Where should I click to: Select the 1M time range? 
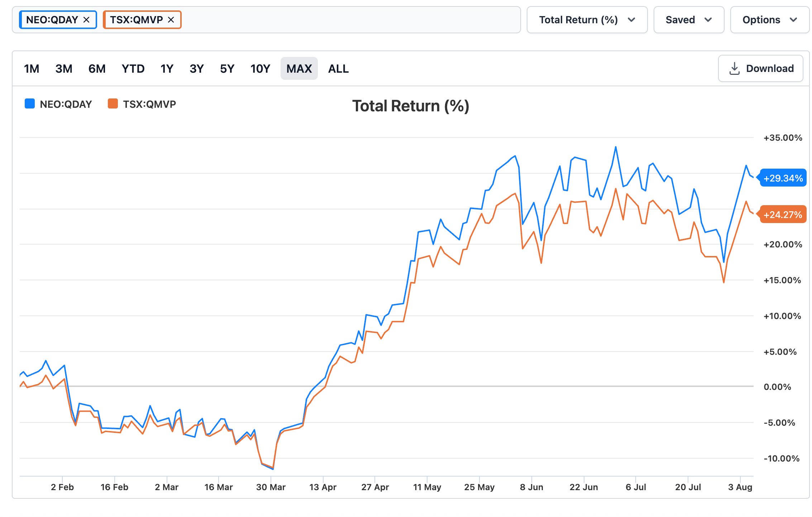coord(32,68)
